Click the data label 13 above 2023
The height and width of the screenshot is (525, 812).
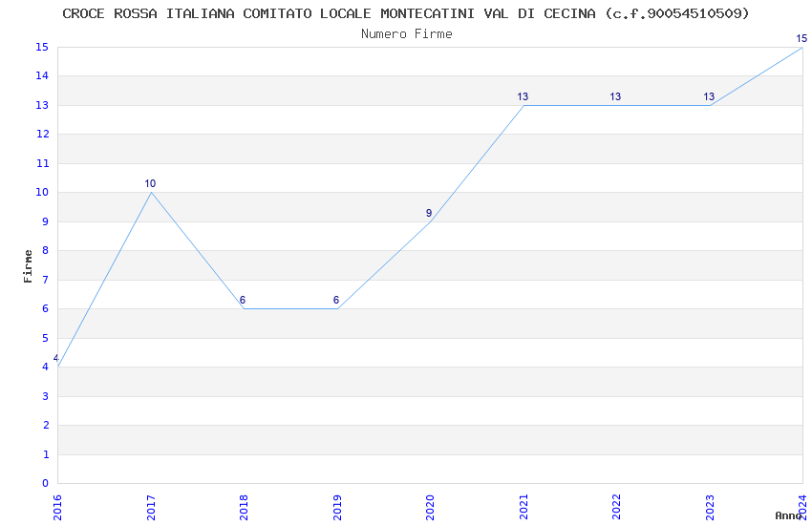click(x=709, y=96)
